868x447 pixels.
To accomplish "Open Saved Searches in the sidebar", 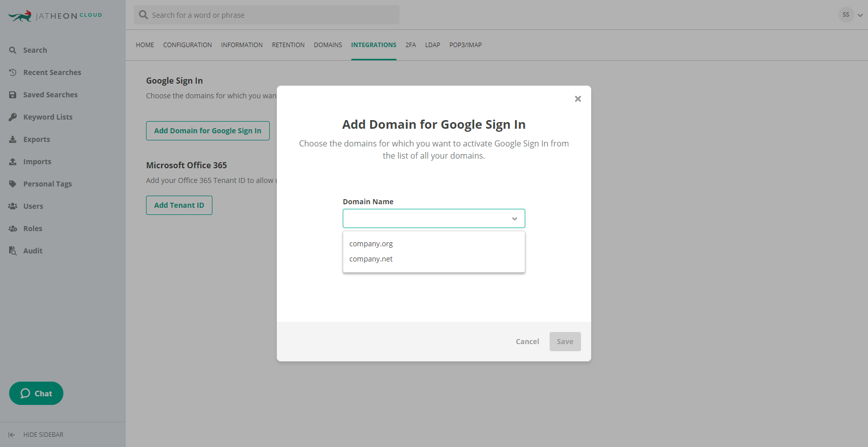I will pyautogui.click(x=50, y=95).
